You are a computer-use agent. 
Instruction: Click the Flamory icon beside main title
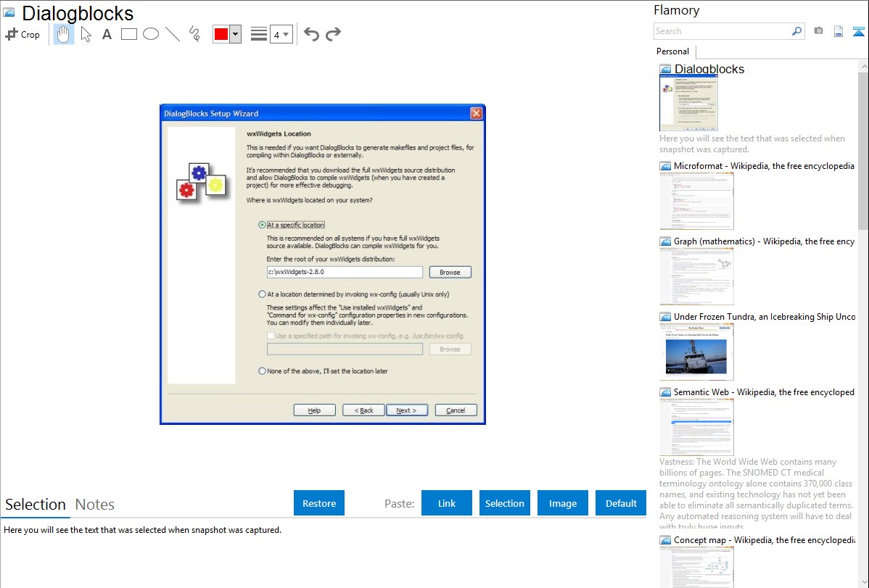(9, 12)
